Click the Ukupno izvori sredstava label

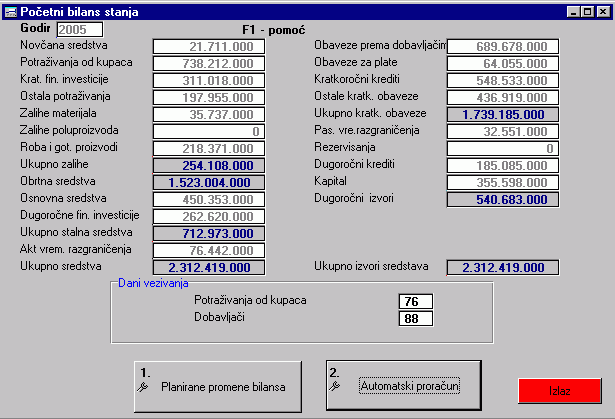pos(371,266)
